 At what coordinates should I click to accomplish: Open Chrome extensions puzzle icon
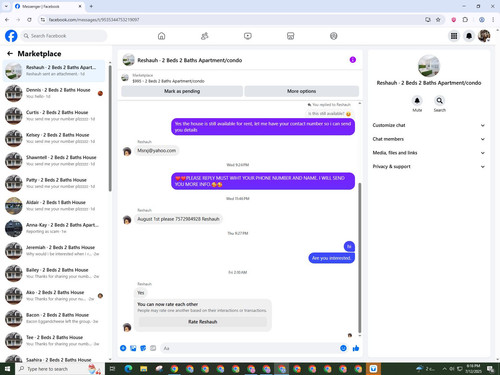point(465,20)
